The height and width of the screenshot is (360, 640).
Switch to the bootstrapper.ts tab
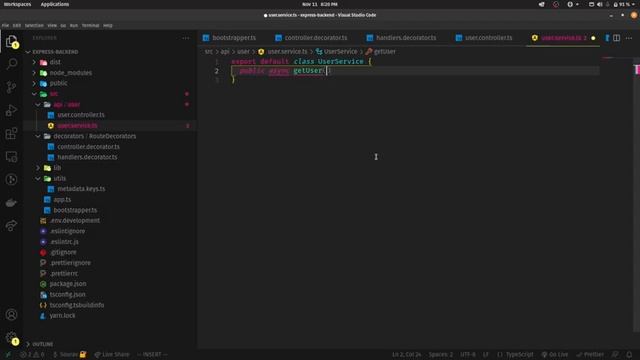click(230, 38)
